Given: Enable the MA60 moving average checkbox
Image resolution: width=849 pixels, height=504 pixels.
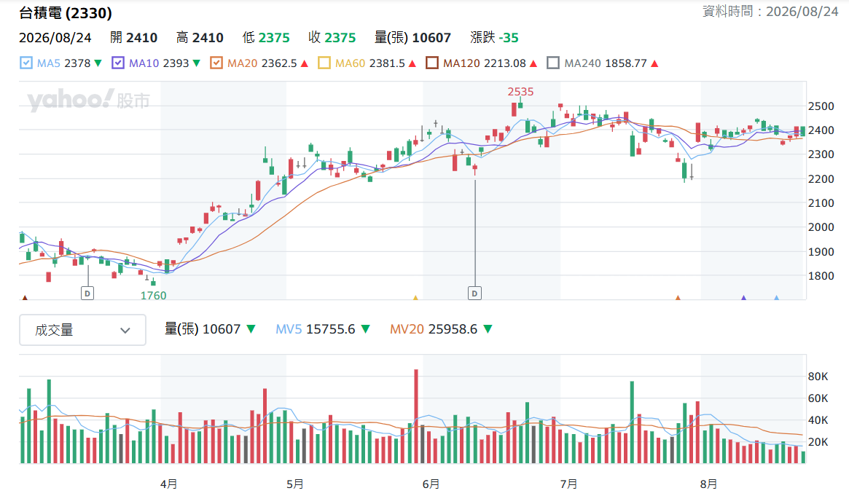Looking at the screenshot, I should tap(324, 63).
